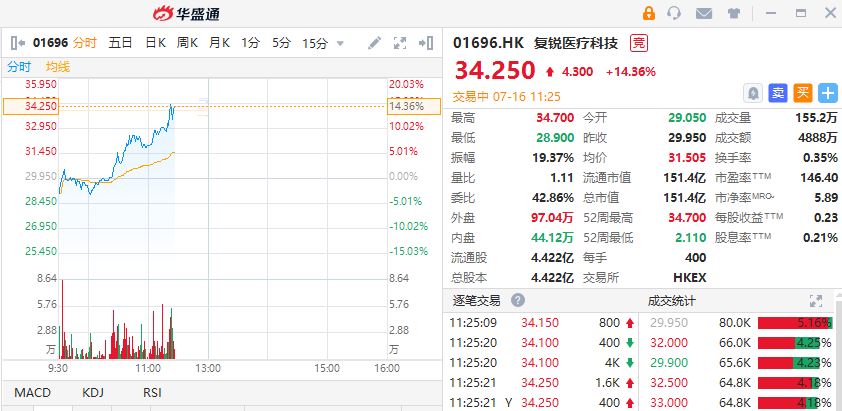Click the 11:25:21 Y trade row
842x411 pixels.
pos(542,402)
